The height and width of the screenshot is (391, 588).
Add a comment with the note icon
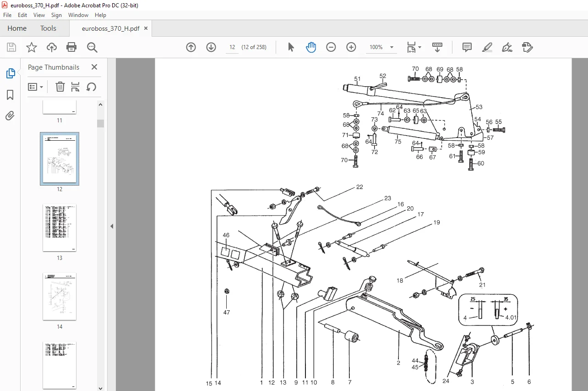[467, 47]
